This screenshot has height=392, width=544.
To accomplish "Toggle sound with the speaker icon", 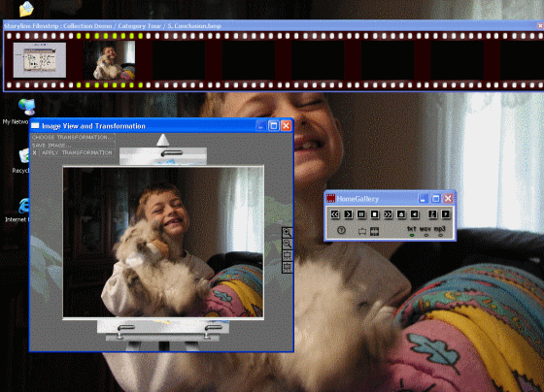I will pyautogui.click(x=415, y=214).
